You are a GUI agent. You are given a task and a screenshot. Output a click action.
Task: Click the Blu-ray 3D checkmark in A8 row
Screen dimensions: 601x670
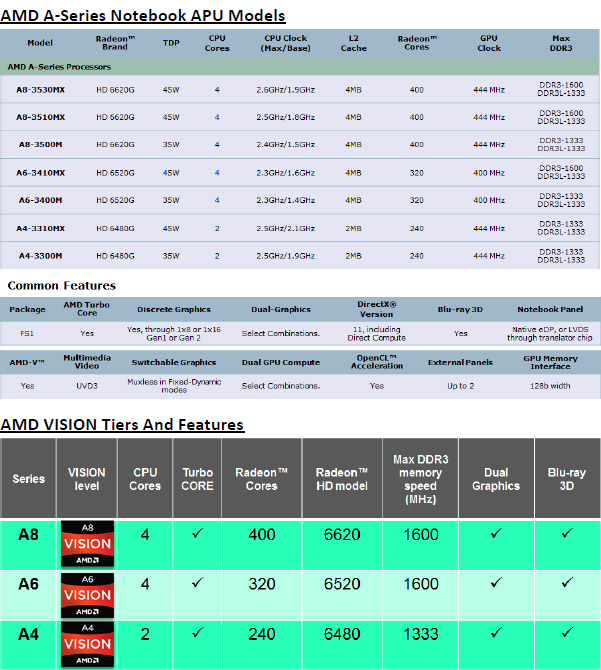(567, 533)
